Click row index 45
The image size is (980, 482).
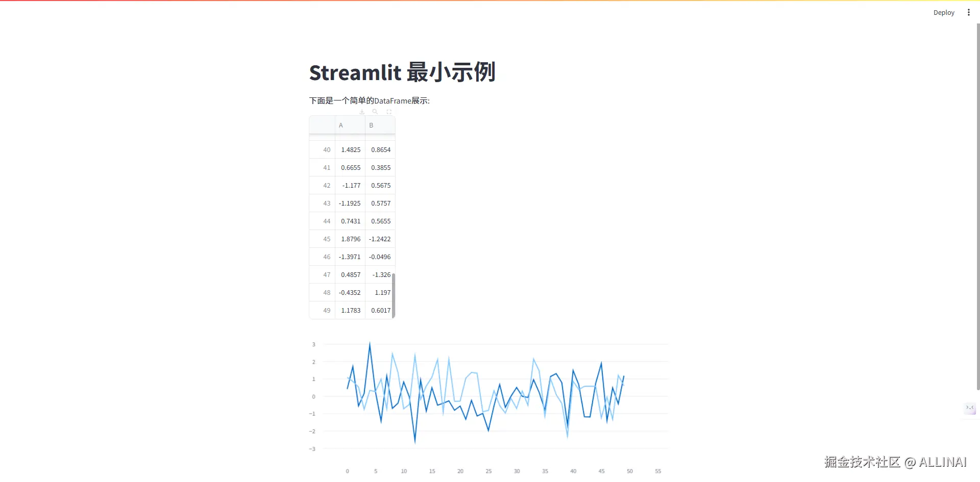click(322, 239)
